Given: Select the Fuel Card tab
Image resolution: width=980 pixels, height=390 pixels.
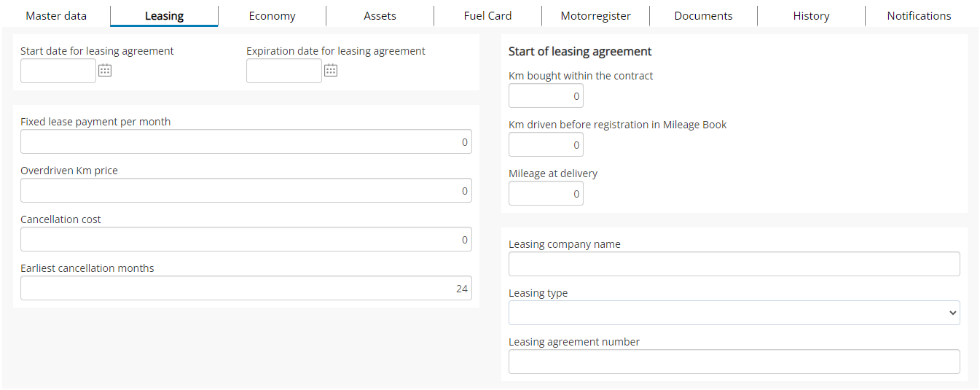Looking at the screenshot, I should pyautogui.click(x=487, y=15).
